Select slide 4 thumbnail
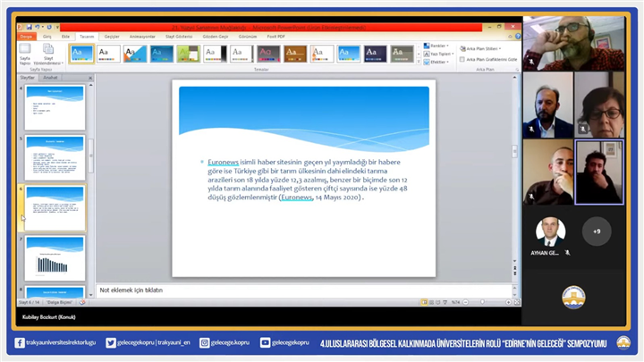 tap(55, 107)
